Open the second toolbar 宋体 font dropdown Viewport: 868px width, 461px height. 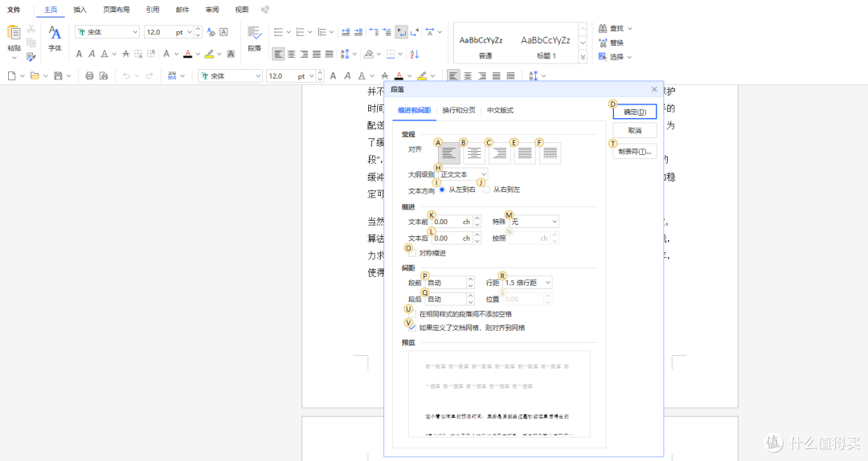click(258, 75)
